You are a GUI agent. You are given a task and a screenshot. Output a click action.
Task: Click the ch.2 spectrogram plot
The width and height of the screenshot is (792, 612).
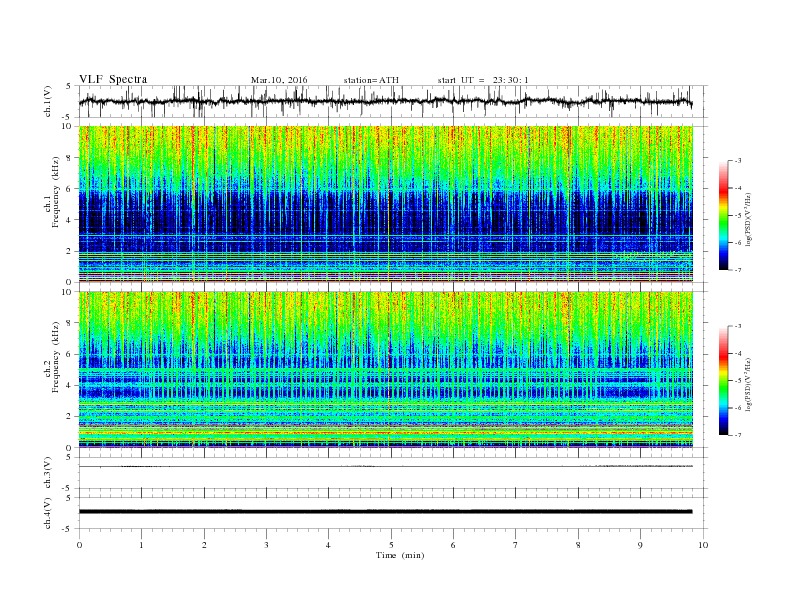[386, 370]
